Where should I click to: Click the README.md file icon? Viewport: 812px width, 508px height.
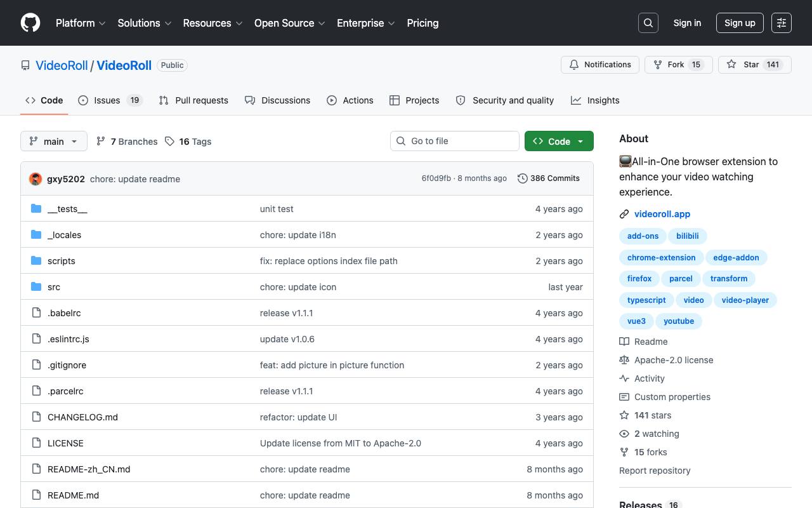(x=36, y=495)
